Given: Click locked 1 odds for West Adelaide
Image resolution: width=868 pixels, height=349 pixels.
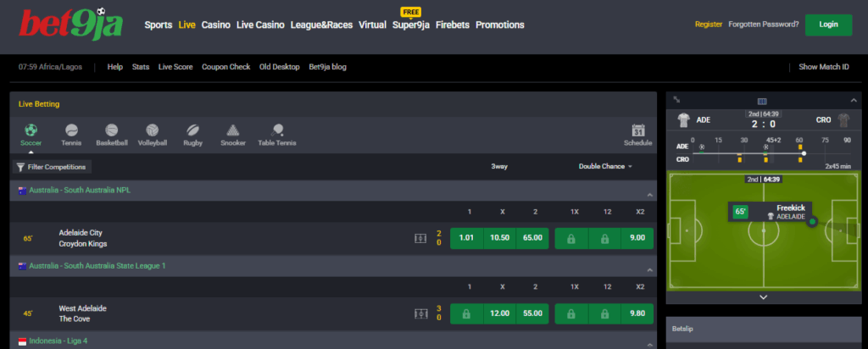Looking at the screenshot, I should [x=466, y=313].
